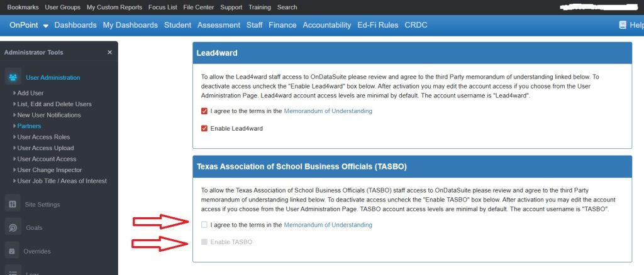Click the User Administration people icon
This screenshot has height=275, width=644.
tap(13, 77)
